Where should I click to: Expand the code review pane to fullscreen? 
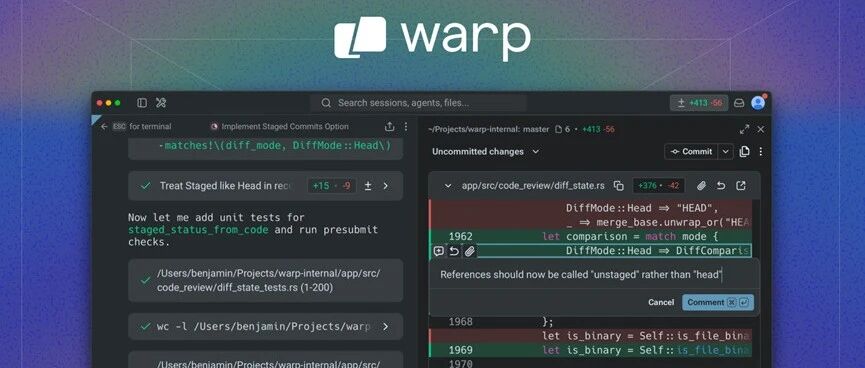pos(745,129)
